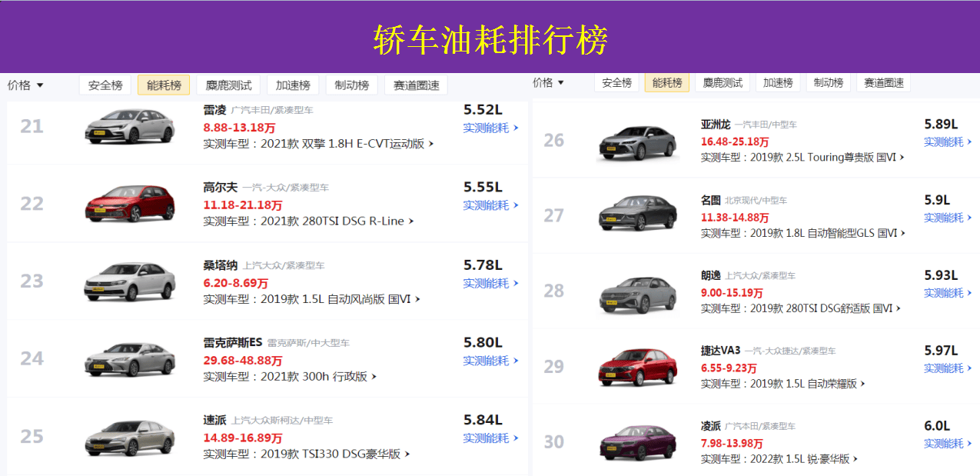This screenshot has width=980, height=476.
Task: Select the left panel 能耗榜 tab
Action: pyautogui.click(x=164, y=85)
